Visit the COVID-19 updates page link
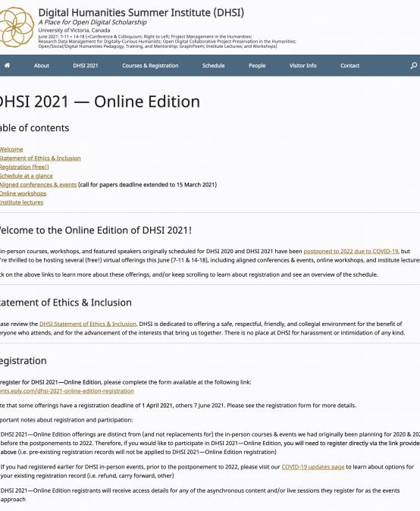The height and width of the screenshot is (511, 420). click(x=313, y=467)
